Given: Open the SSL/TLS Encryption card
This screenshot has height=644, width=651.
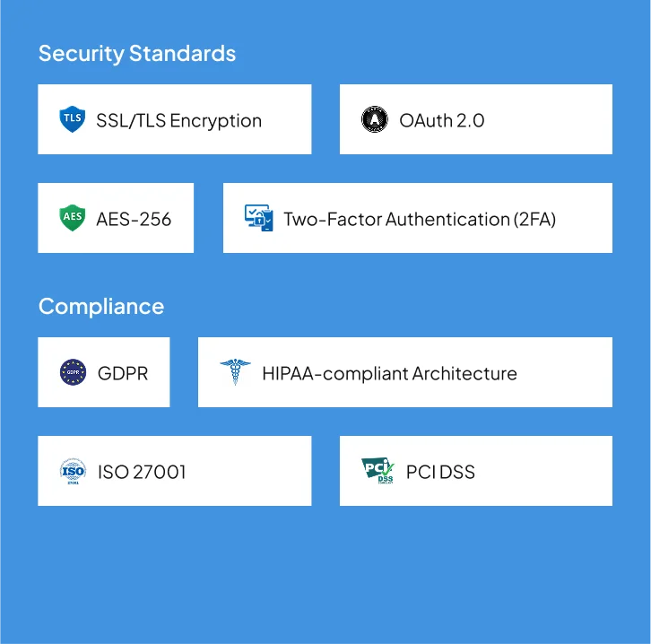Looking at the screenshot, I should point(174,119).
